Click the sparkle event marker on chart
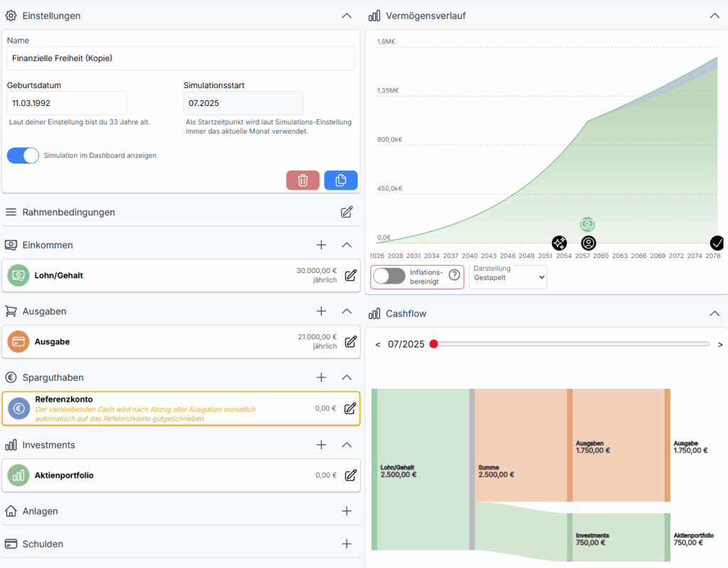Image resolution: width=728 pixels, height=568 pixels. 560,243
